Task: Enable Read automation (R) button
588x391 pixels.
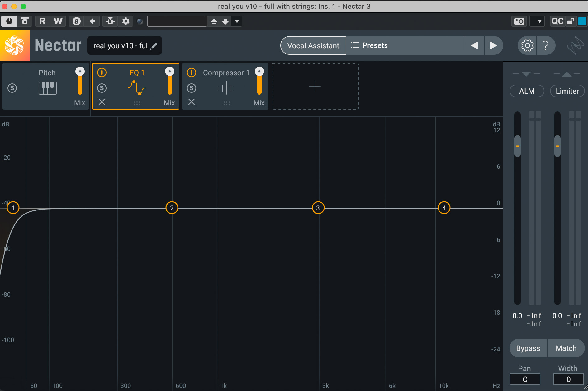Action: click(x=42, y=21)
